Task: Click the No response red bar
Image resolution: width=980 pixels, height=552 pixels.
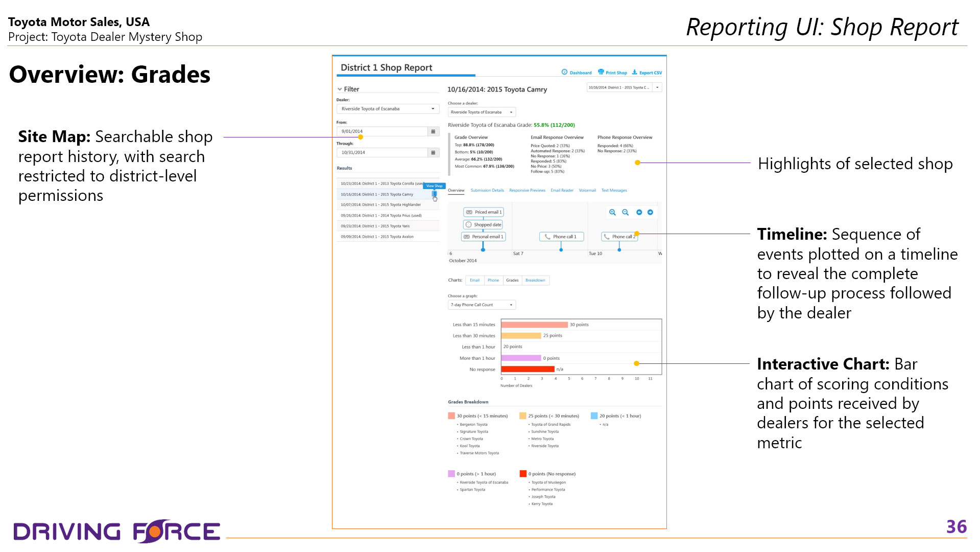Action: coord(528,369)
